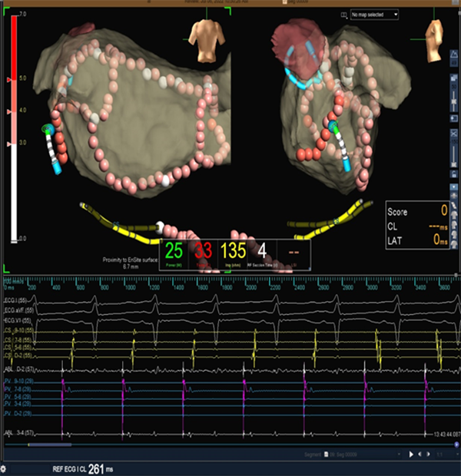Screen dimensions: 461x476
Task: Select the fourth head-shaped preset view icon
Action: coord(454,225)
